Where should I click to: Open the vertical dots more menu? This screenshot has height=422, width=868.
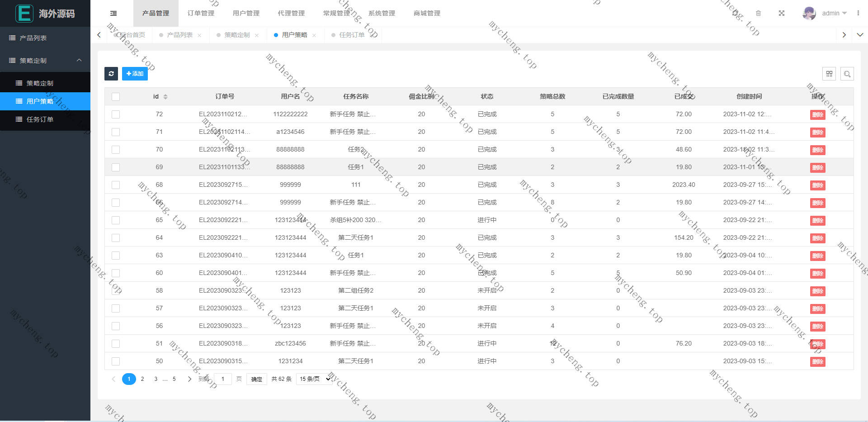click(858, 13)
